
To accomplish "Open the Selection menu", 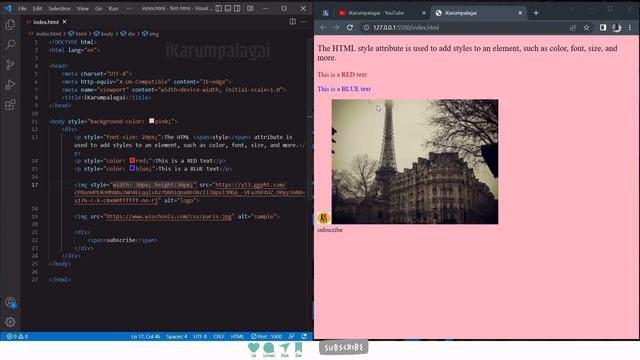I will 60,8.
